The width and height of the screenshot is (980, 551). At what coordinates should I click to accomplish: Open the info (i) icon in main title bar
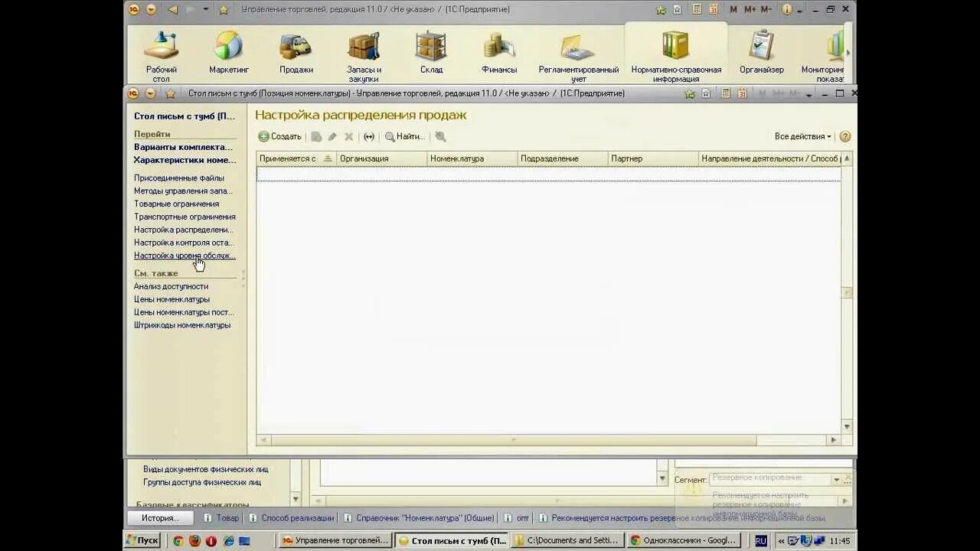(786, 9)
